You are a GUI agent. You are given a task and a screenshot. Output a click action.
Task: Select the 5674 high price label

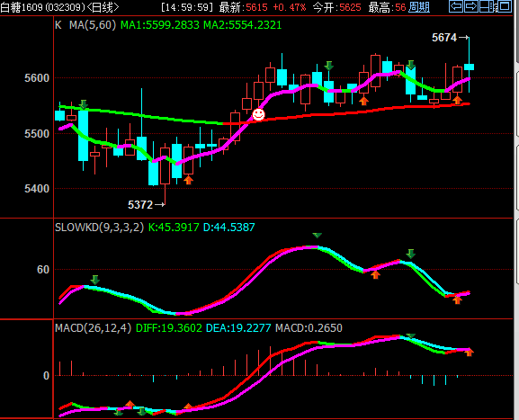coord(444,38)
